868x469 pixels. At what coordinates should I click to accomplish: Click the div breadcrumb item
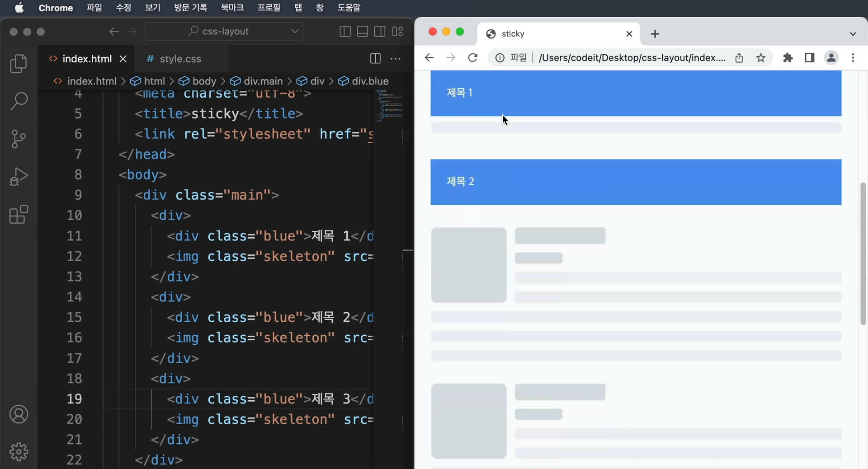click(311, 81)
